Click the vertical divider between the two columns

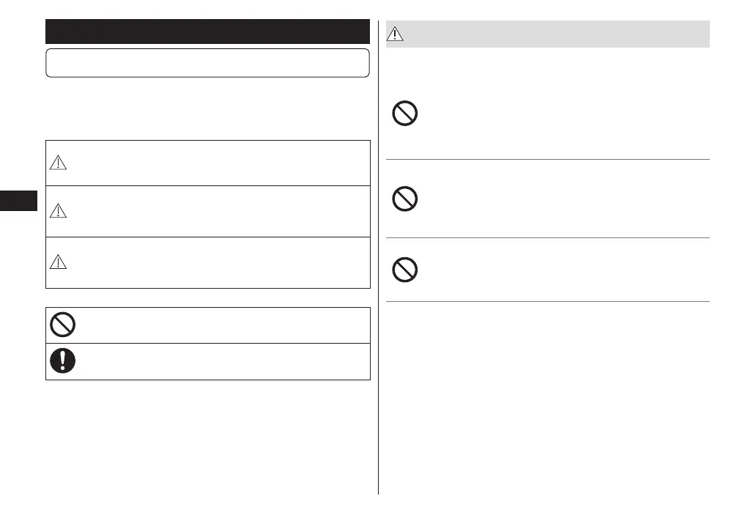tap(379, 293)
